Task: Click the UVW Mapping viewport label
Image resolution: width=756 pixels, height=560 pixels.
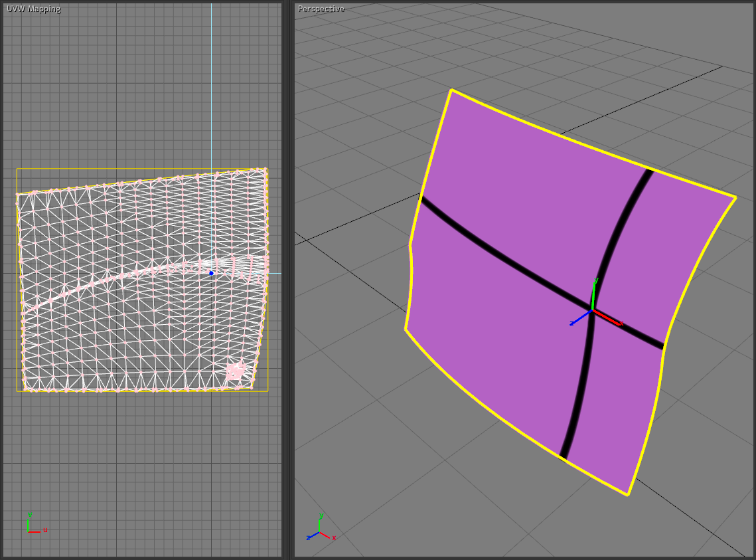Action: pyautogui.click(x=33, y=9)
